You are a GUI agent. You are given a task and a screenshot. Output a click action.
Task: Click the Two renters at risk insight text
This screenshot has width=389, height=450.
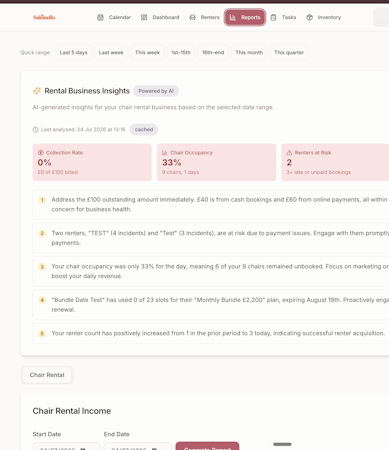[220, 238]
